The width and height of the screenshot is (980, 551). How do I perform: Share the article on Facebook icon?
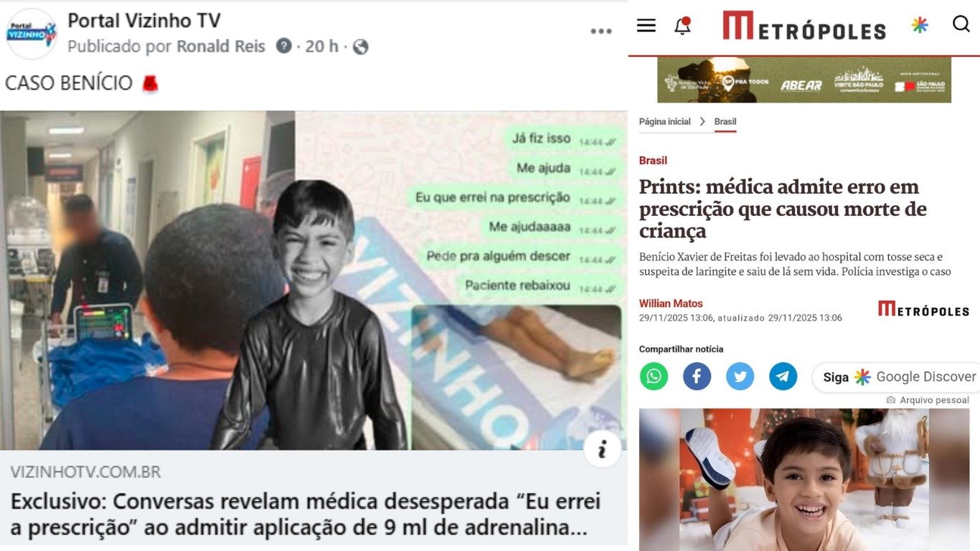(x=697, y=376)
